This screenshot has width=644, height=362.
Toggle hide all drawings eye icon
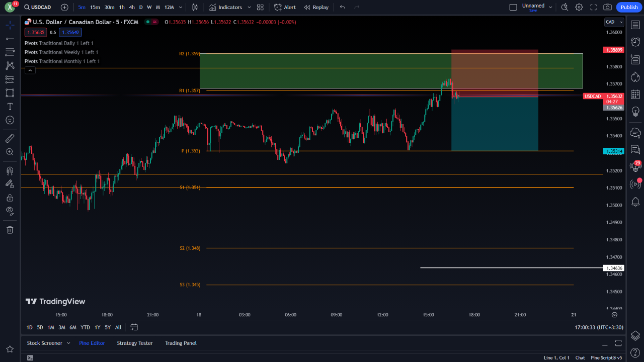[x=10, y=211]
